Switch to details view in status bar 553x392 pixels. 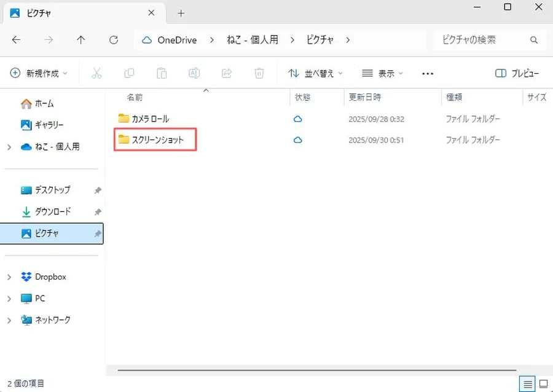tap(526, 383)
